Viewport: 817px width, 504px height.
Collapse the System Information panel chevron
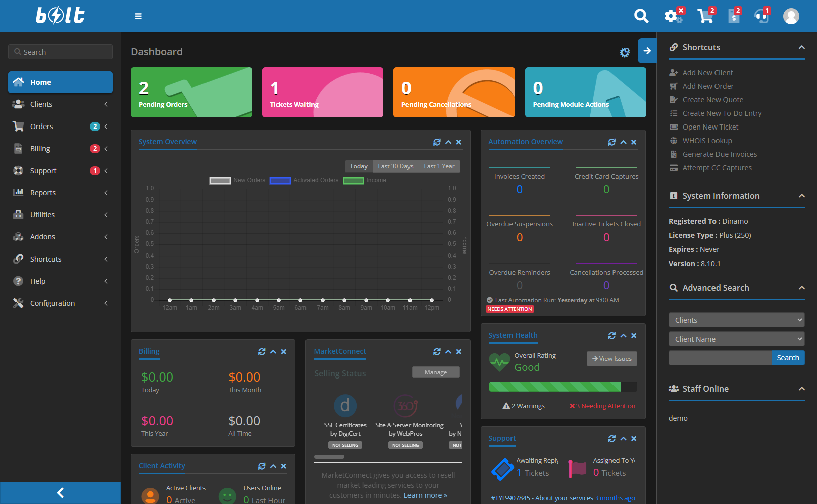click(x=802, y=196)
